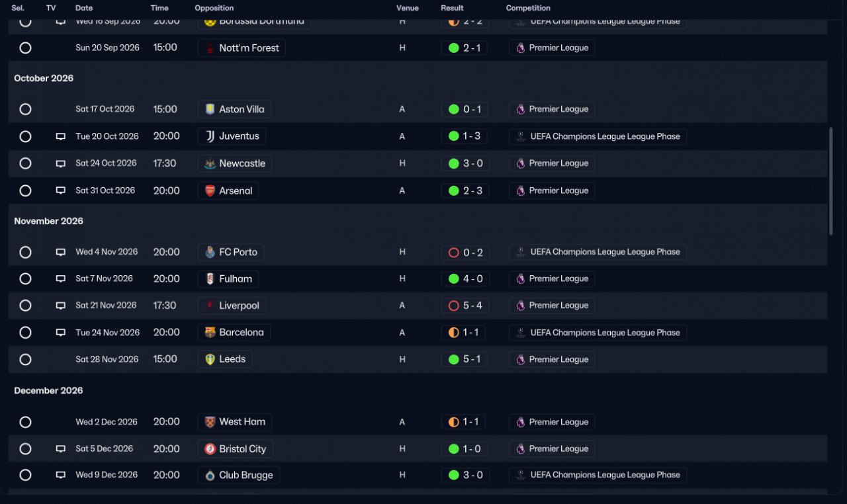Viewport: 847px width, 504px height.
Task: Click Champions League logo in FC Porto row
Action: coord(521,252)
